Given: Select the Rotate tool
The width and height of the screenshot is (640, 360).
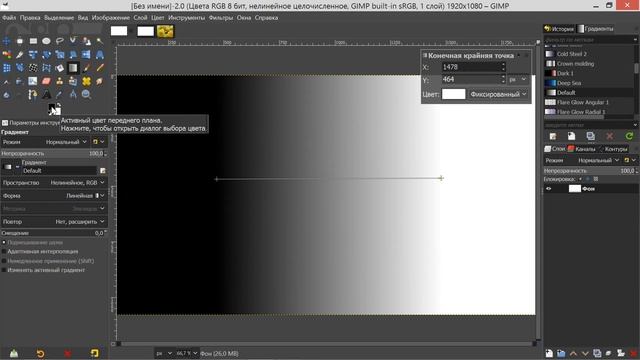Looking at the screenshot, I should 46,55.
